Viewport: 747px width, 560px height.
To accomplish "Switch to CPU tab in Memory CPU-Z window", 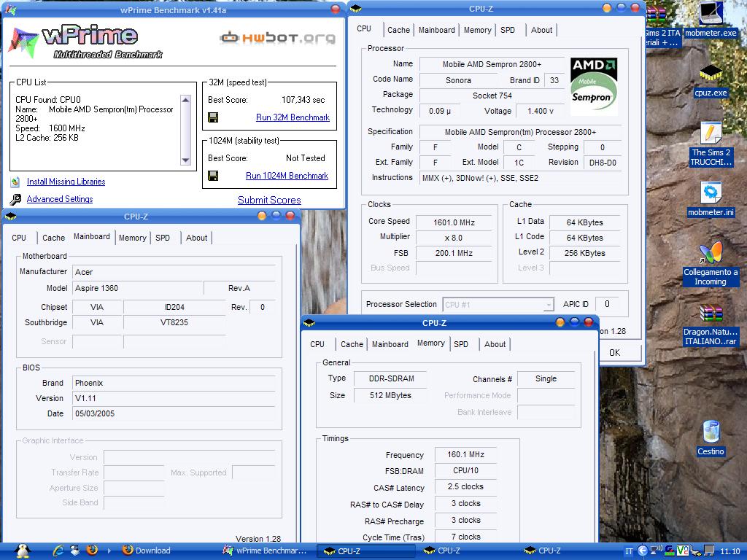I will [x=317, y=344].
